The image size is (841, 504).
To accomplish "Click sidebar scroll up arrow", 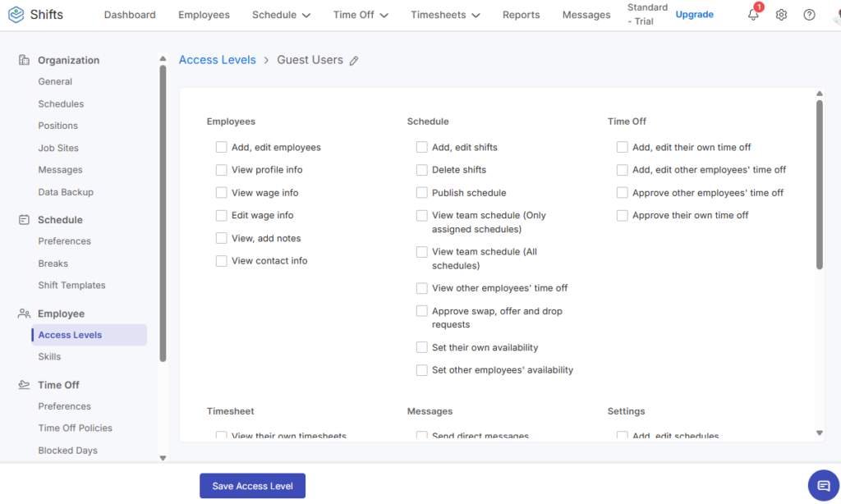I will (x=163, y=58).
